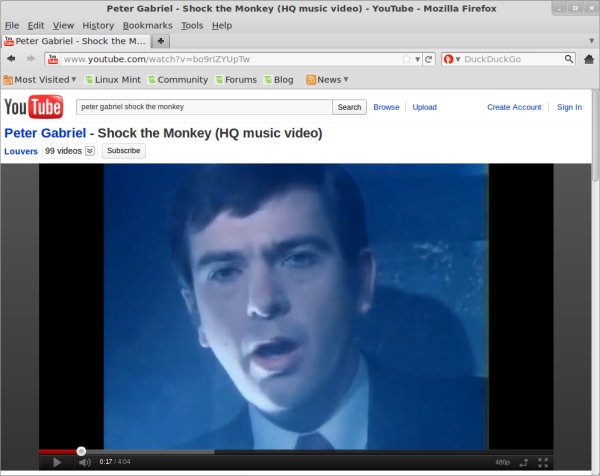The height and width of the screenshot is (476, 600).
Task: Enter fullscreen mode in the video player
Action: (543, 462)
